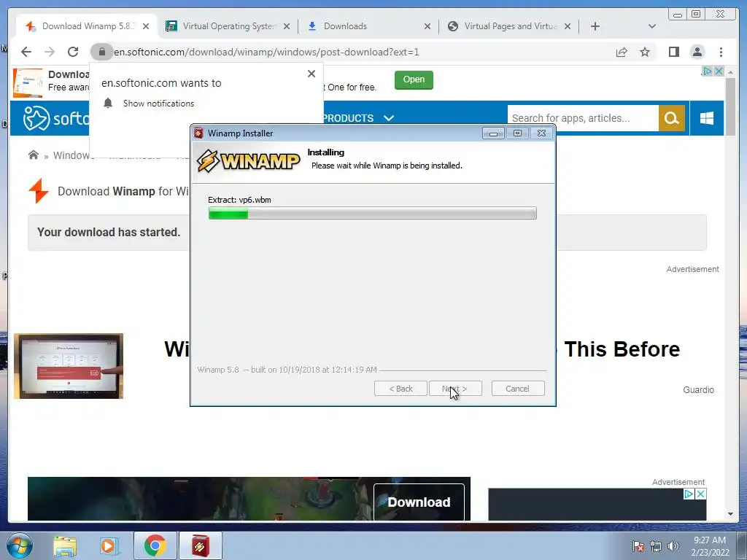Click the green Open ad button
This screenshot has height=560, width=747.
[414, 79]
